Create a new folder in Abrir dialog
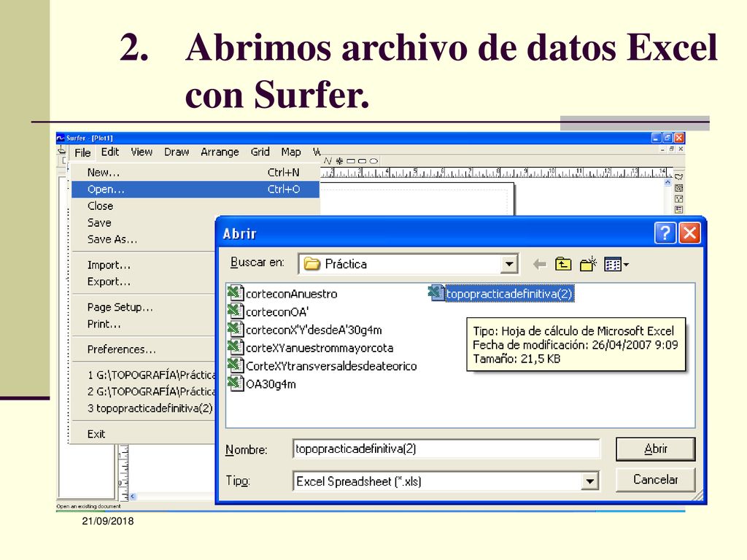The image size is (747, 560). (x=589, y=264)
